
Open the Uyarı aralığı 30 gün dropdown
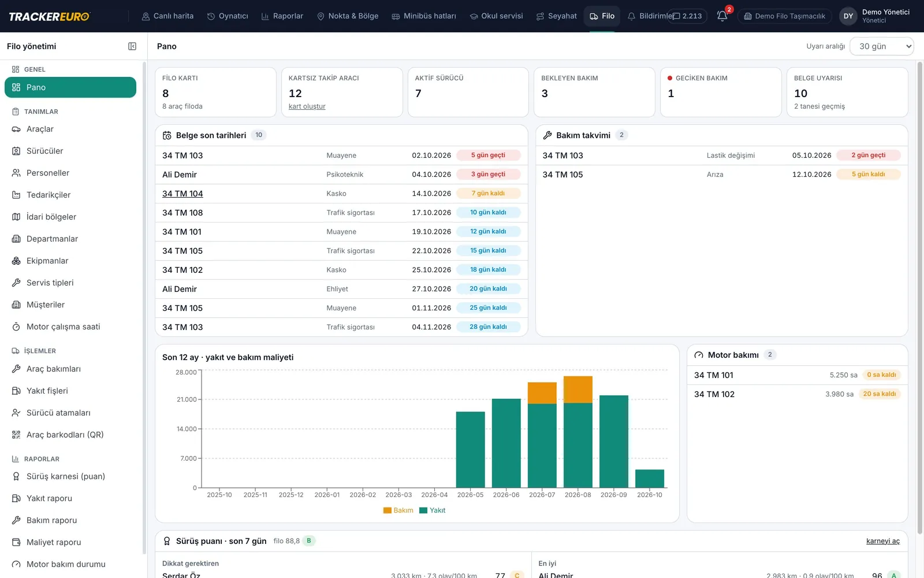pyautogui.click(x=882, y=46)
